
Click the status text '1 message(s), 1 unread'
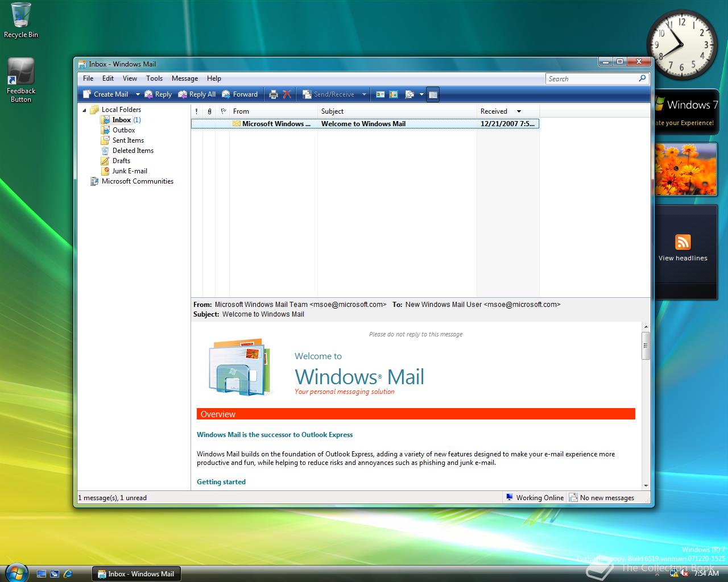(113, 498)
